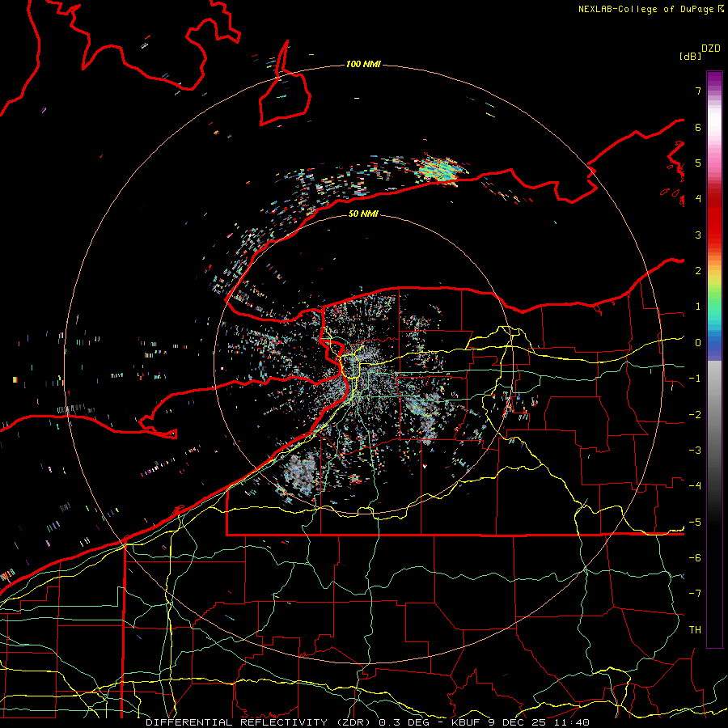Viewport: 728px width, 728px height.
Task: Click the KBUF 9 DEC 25 11:40 timestamp
Action: [520, 722]
